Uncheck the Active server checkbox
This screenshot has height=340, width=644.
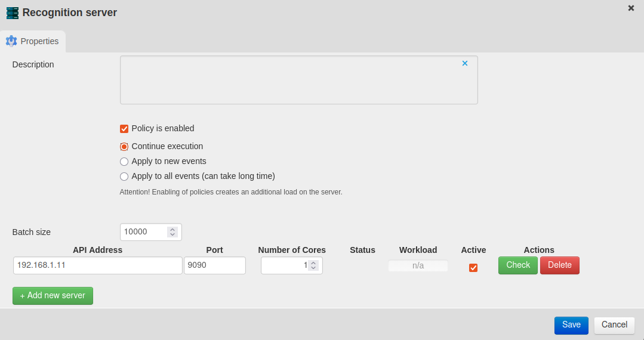(x=473, y=268)
